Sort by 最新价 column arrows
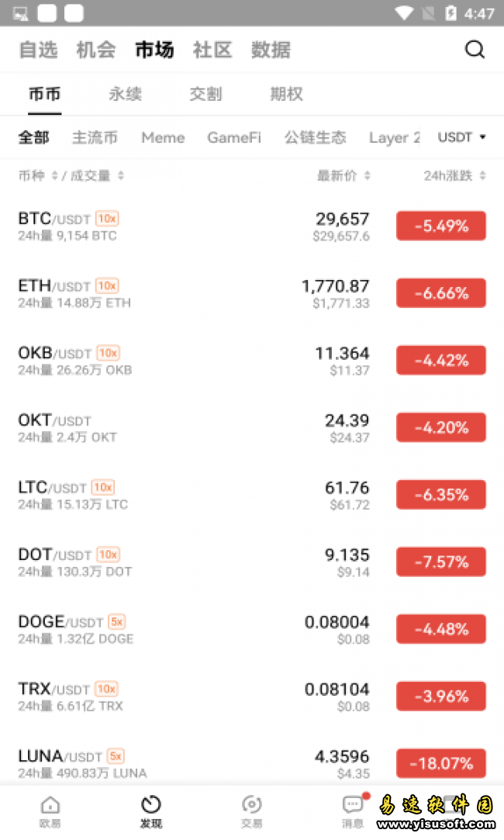Viewport: 504px width, 840px height. [368, 176]
